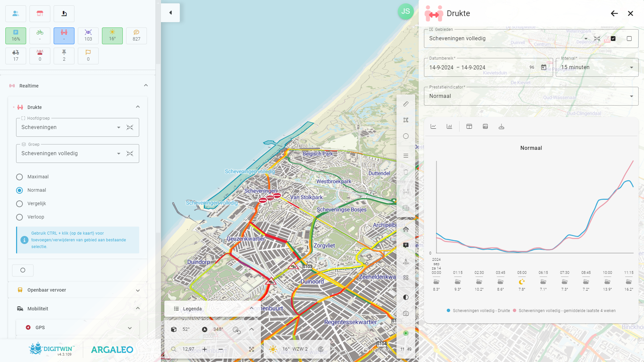The image size is (644, 362).
Task: Open the calendar date picker icon
Action: click(544, 67)
